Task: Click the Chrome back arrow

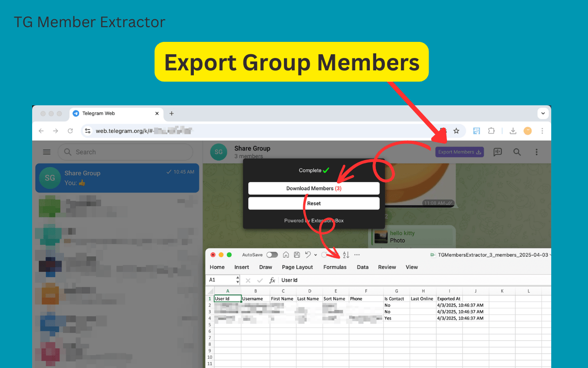Action: pyautogui.click(x=41, y=131)
